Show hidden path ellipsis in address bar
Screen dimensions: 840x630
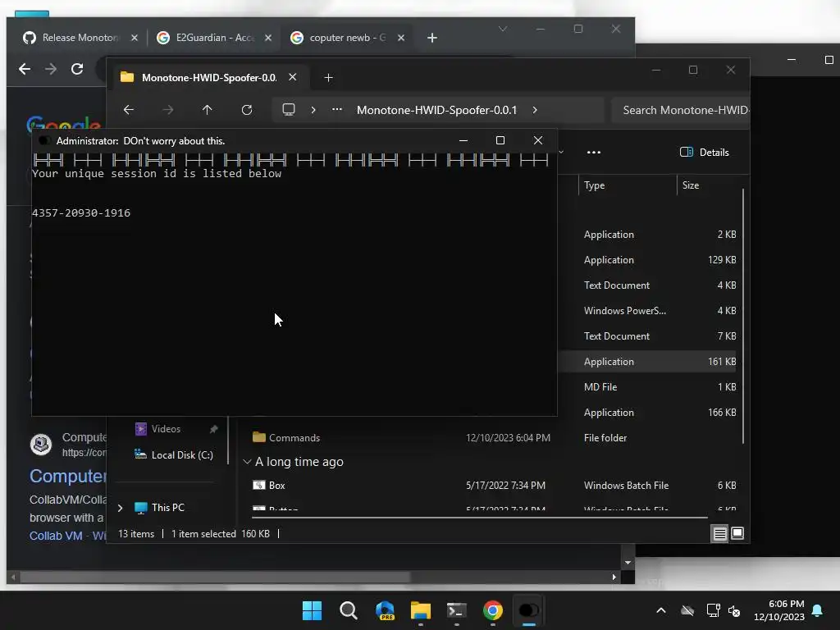pos(337,110)
